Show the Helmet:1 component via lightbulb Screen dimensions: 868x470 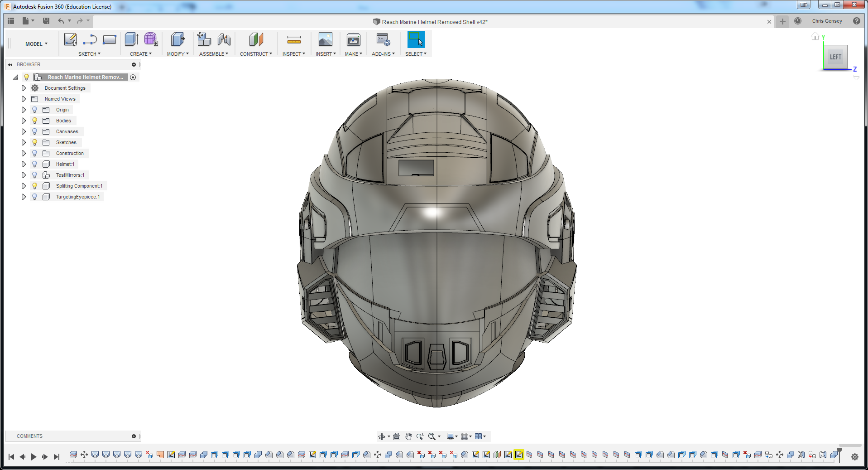pyautogui.click(x=35, y=164)
